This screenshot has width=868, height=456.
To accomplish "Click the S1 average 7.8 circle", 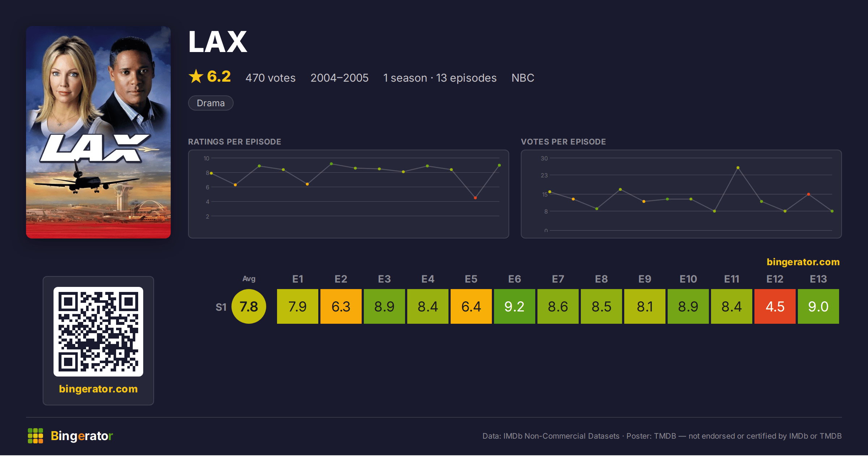I will pos(249,306).
